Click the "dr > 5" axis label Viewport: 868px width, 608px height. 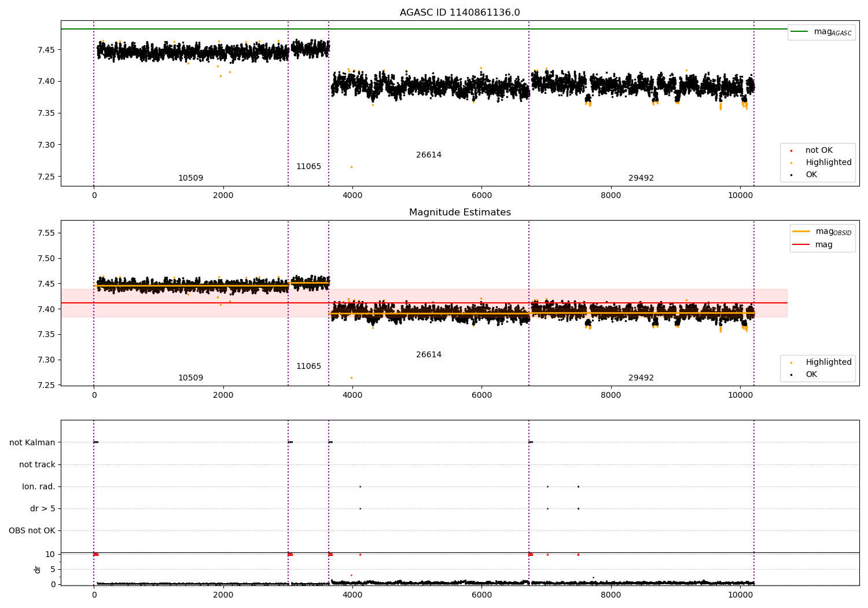[x=43, y=508]
